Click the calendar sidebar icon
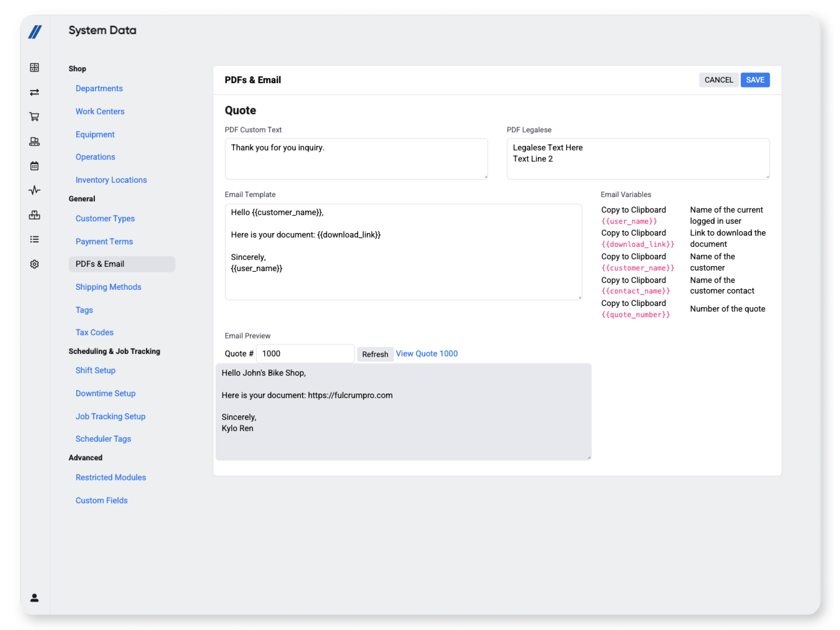This screenshot has width=840, height=630. (x=35, y=166)
